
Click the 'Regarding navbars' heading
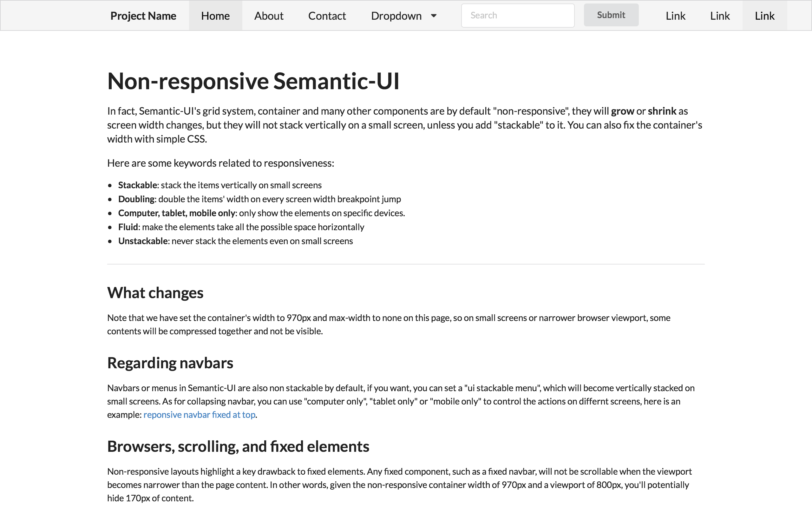(170, 363)
